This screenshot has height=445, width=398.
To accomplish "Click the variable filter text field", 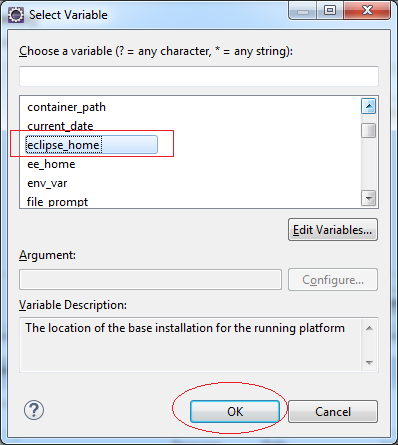I will click(x=199, y=76).
